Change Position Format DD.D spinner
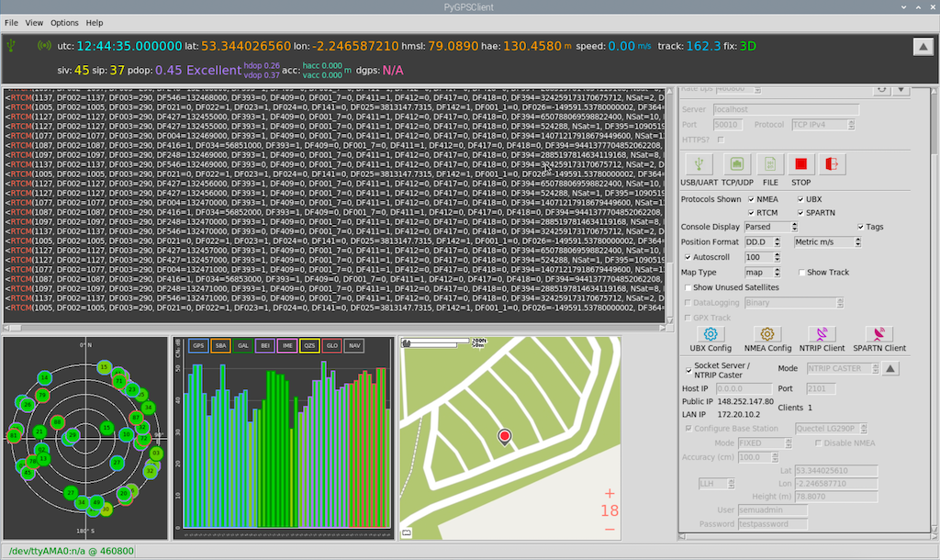Viewport: 940px width, 560px height. click(762, 242)
